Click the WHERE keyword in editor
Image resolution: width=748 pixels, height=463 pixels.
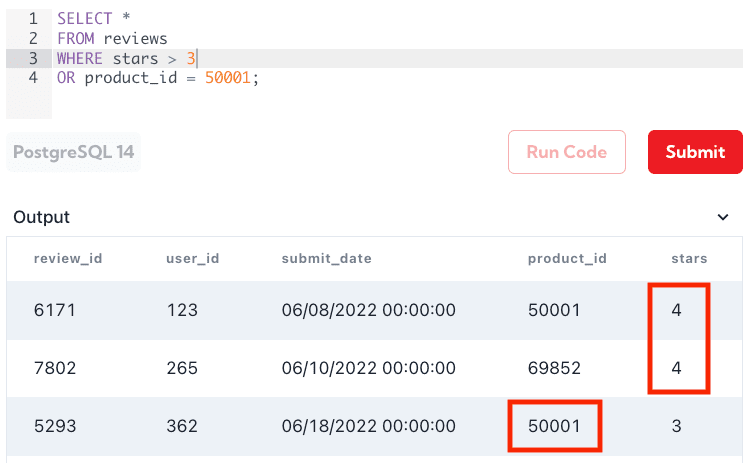[x=80, y=58]
